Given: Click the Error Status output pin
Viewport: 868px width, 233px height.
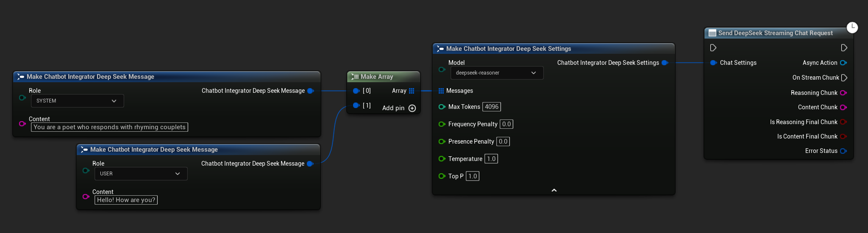Looking at the screenshot, I should click(843, 151).
